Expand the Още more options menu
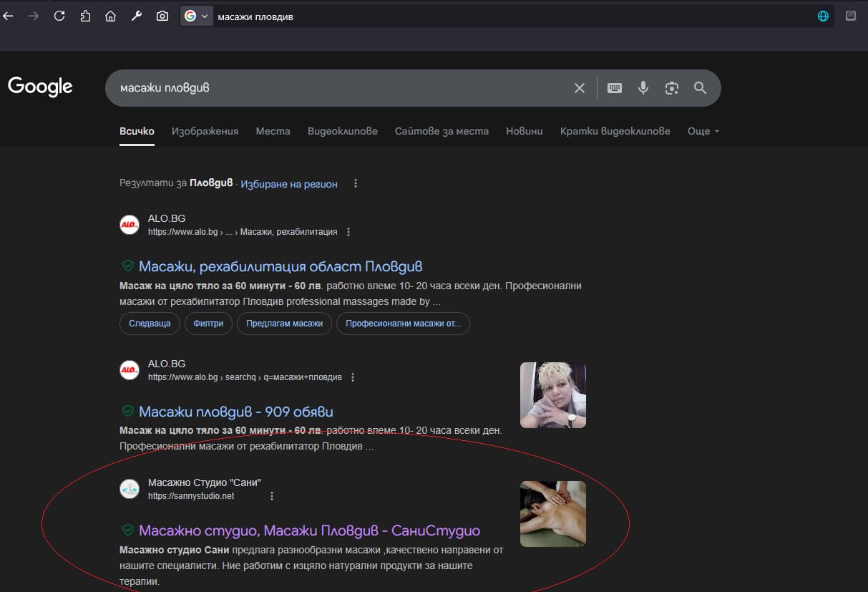This screenshot has width=868, height=592. pos(703,131)
